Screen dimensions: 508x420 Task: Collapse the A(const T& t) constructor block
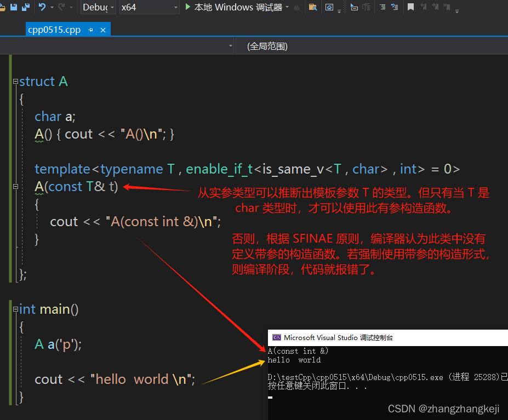point(15,187)
